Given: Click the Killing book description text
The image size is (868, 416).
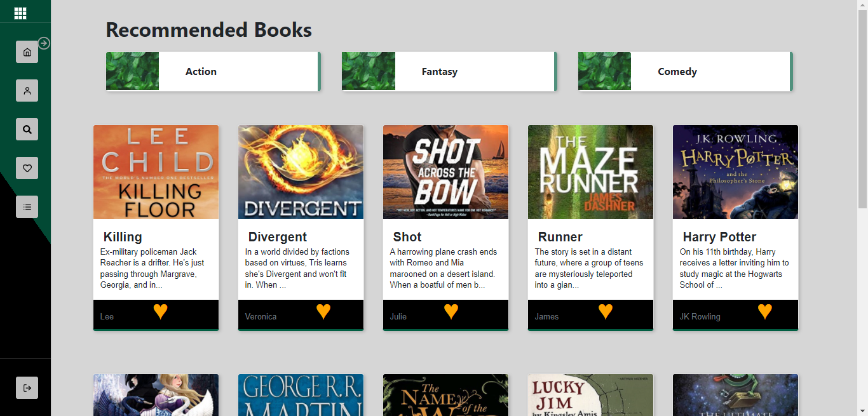Looking at the screenshot, I should pyautogui.click(x=153, y=269).
